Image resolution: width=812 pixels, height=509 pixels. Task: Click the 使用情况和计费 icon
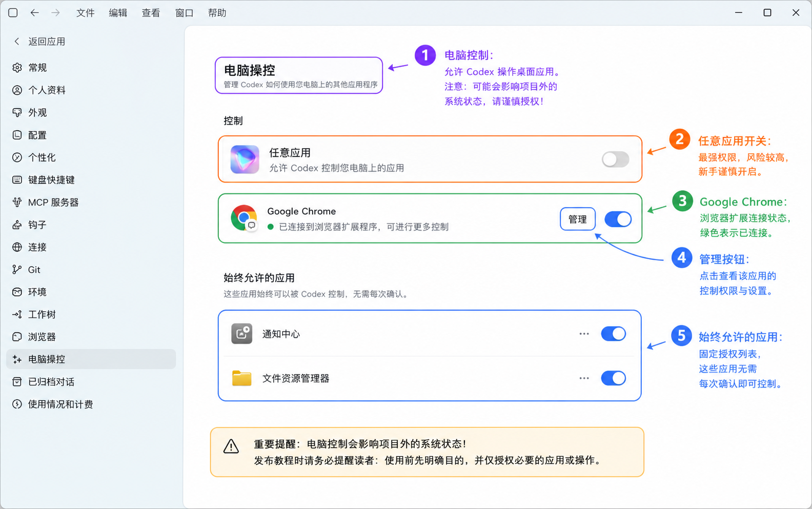point(17,404)
